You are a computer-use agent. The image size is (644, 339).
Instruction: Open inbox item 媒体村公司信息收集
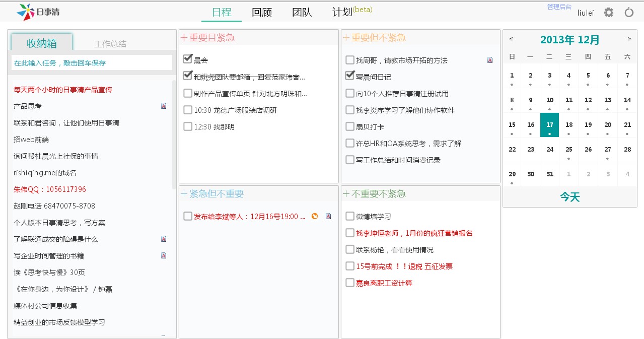pyautogui.click(x=45, y=306)
